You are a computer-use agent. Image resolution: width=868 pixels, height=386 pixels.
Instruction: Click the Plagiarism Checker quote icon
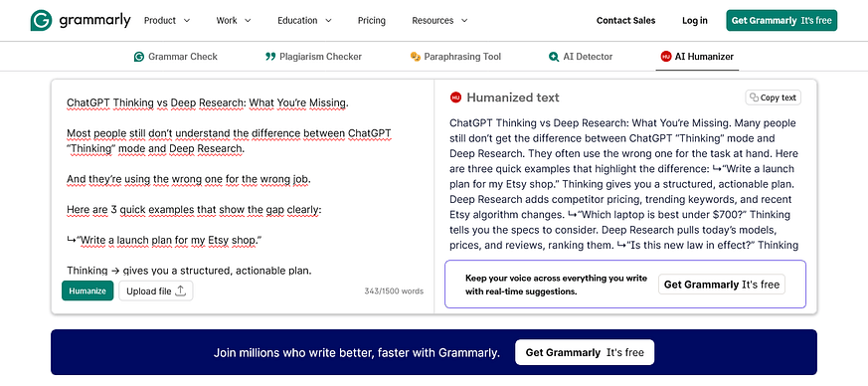pyautogui.click(x=270, y=57)
